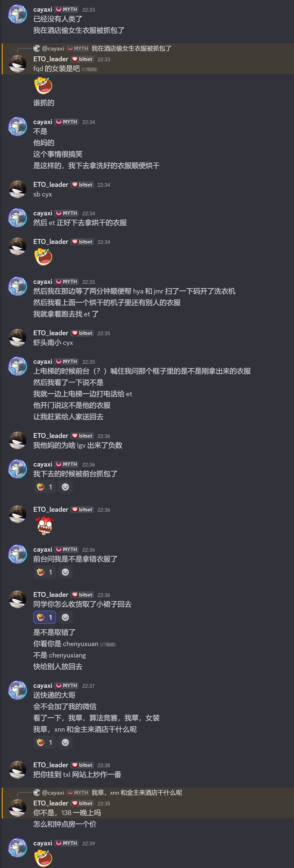
Task: Click the ETO_leader username at 22:34 'sb cyx'
Action: pos(51,185)
